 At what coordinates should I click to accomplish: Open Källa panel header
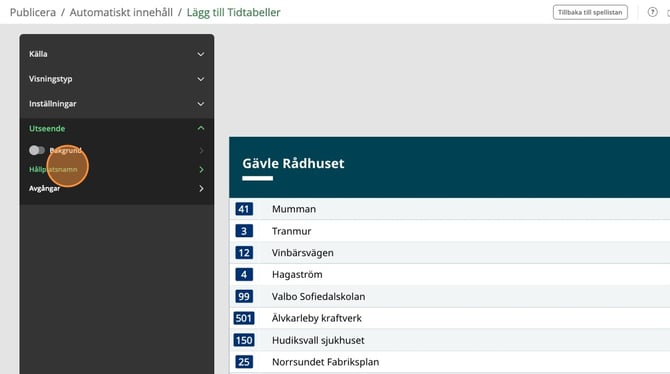(x=117, y=54)
